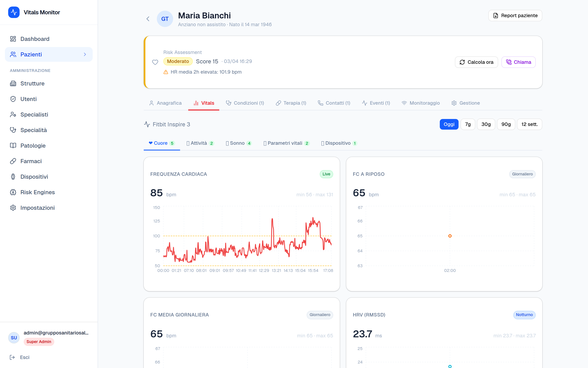The height and width of the screenshot is (368, 588).
Task: Click the refresh icon in Calcola ora
Action: point(462,62)
